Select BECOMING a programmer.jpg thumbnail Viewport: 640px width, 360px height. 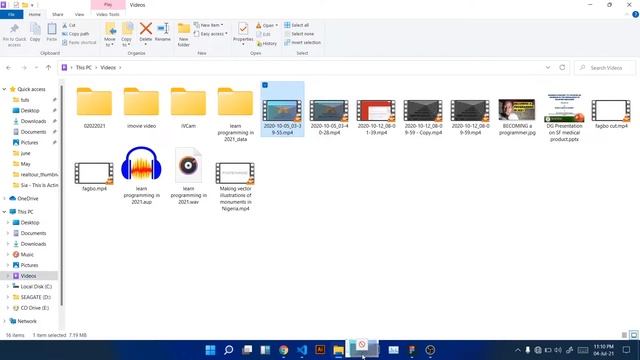tap(517, 117)
